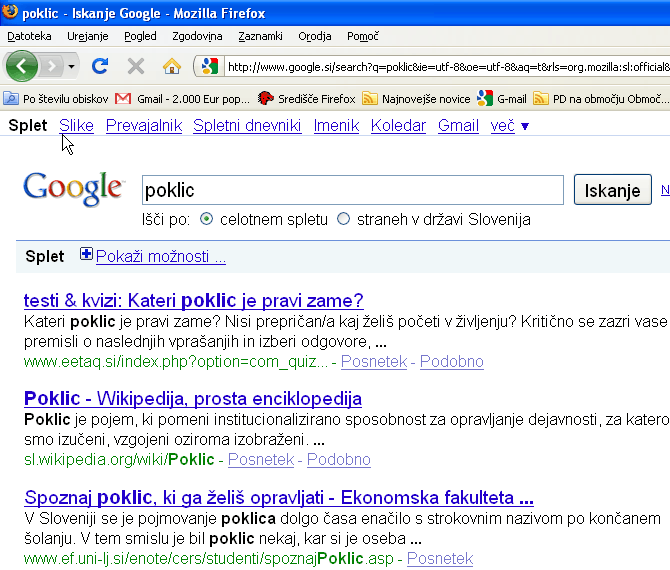Open result 'Spoznaj poklic, ki ga želiš opravljati'
The height and width of the screenshot is (570, 670).
point(279,497)
